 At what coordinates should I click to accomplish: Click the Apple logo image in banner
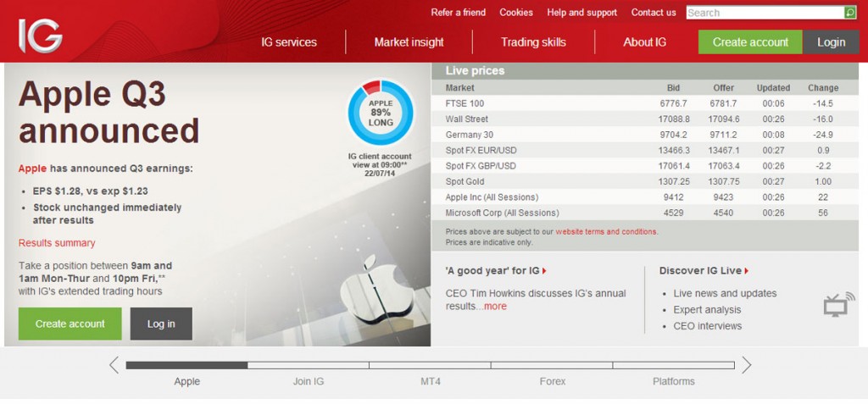click(376, 290)
